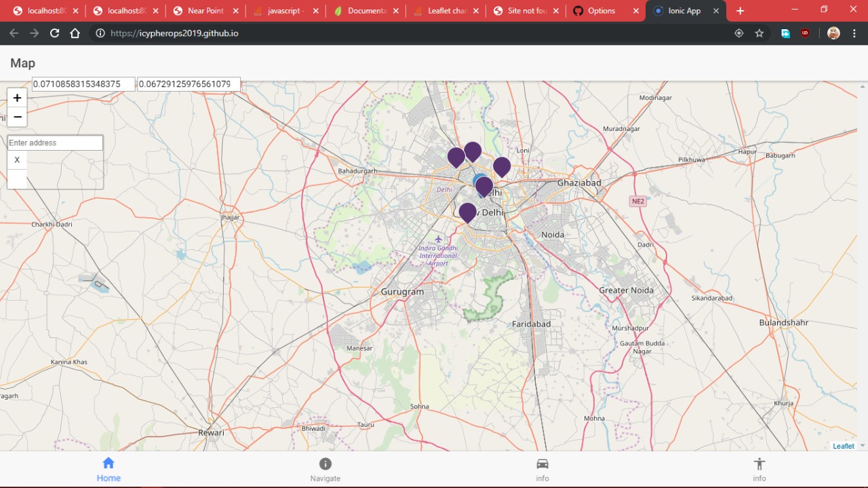
Task: Open the car info tab
Action: point(542,469)
